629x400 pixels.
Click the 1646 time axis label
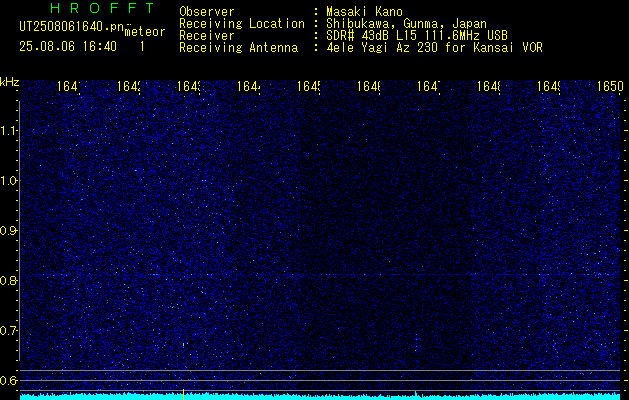tap(369, 86)
